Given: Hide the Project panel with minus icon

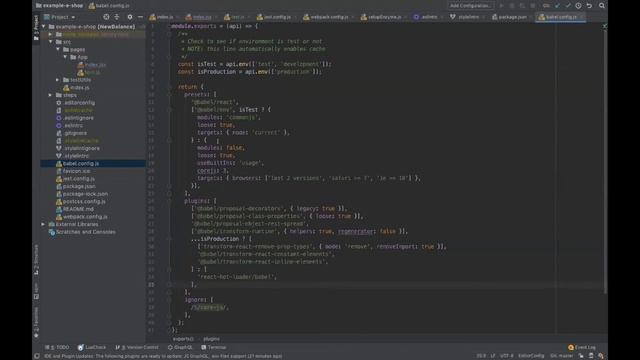Looking at the screenshot, I should pyautogui.click(x=140, y=17).
